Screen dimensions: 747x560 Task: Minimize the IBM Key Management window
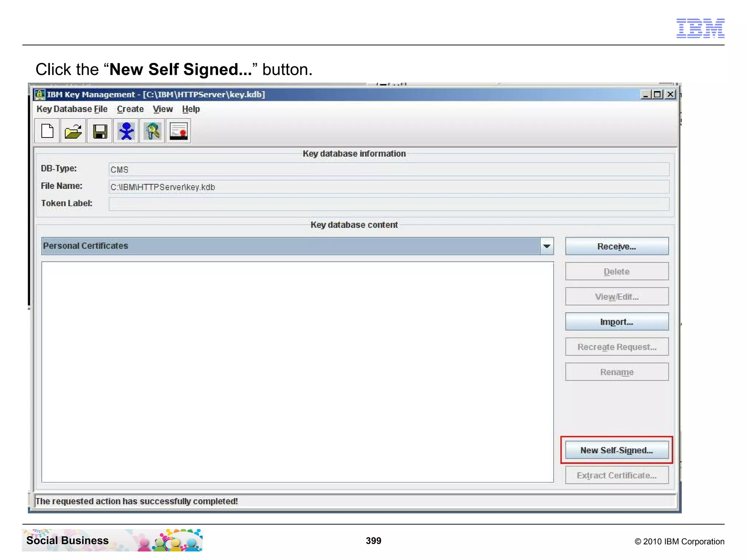coord(645,94)
